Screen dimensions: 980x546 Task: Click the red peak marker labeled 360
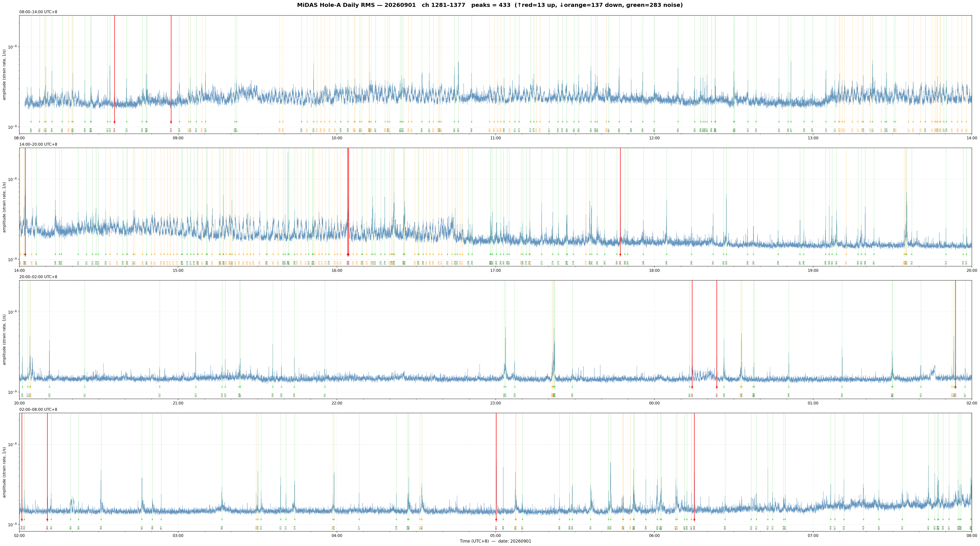click(47, 519)
